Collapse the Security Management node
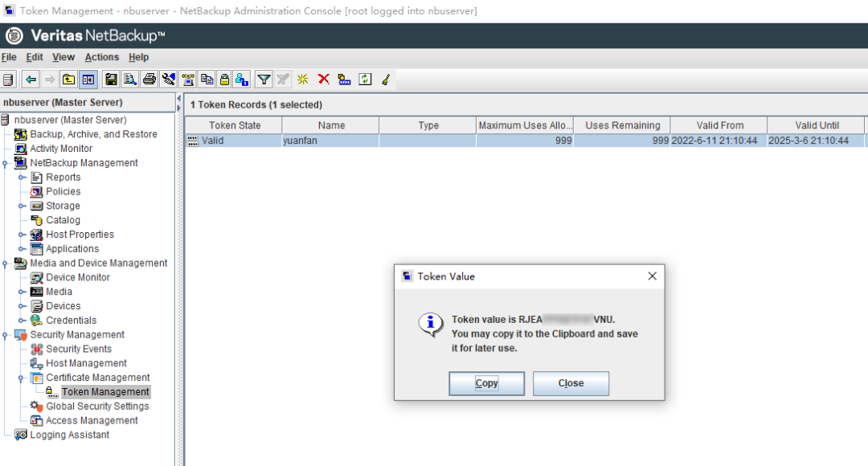Image resolution: width=868 pixels, height=466 pixels. point(5,335)
